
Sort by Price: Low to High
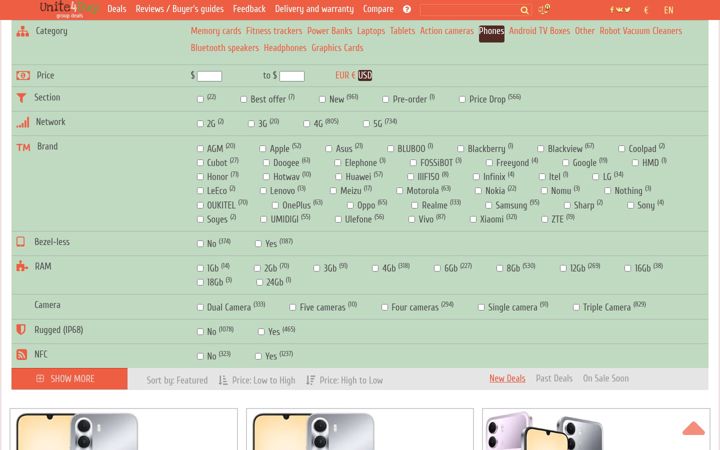click(264, 380)
